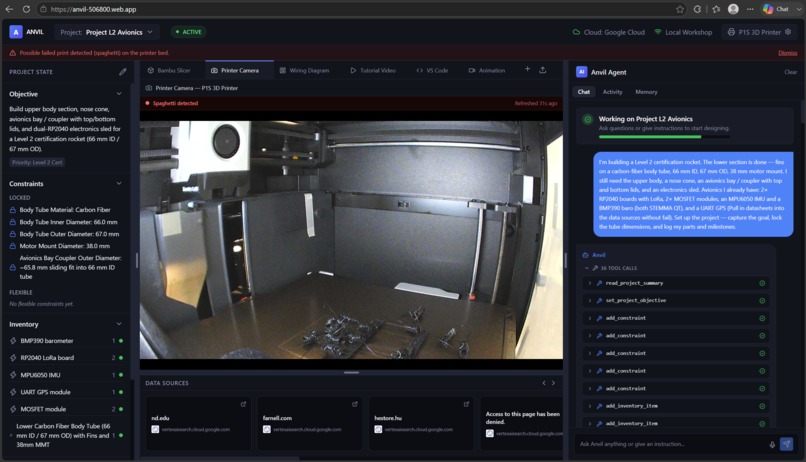The width and height of the screenshot is (806, 462).
Task: Select MOSFET module inventory item
Action: tap(66, 409)
